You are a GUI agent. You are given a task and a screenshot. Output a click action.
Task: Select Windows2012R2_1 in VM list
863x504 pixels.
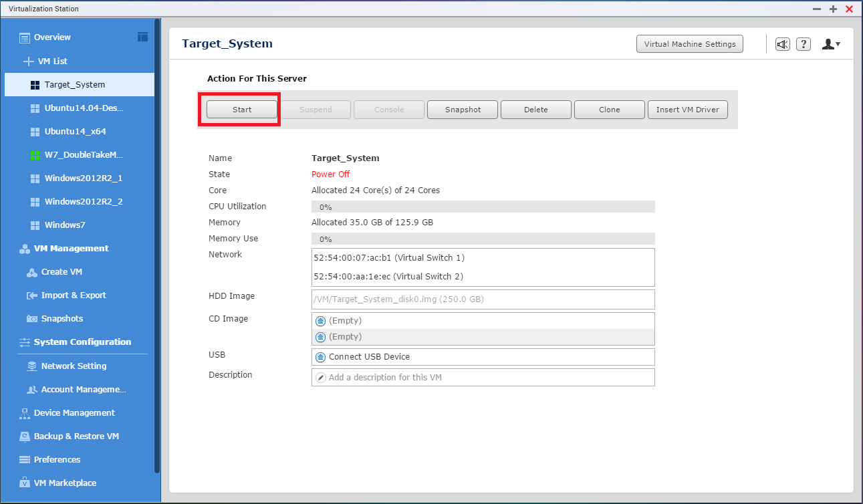pyautogui.click(x=83, y=178)
